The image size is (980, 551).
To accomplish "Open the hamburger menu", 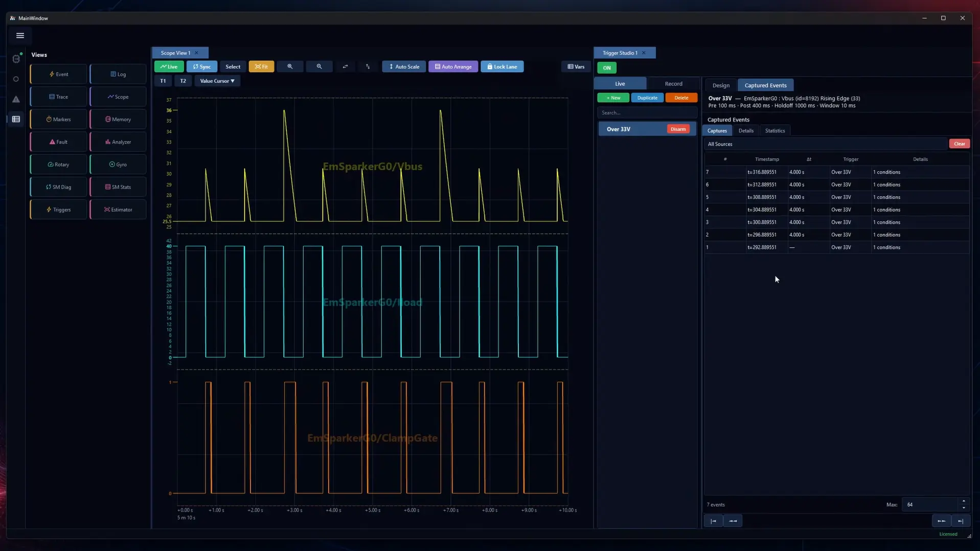I will point(20,35).
